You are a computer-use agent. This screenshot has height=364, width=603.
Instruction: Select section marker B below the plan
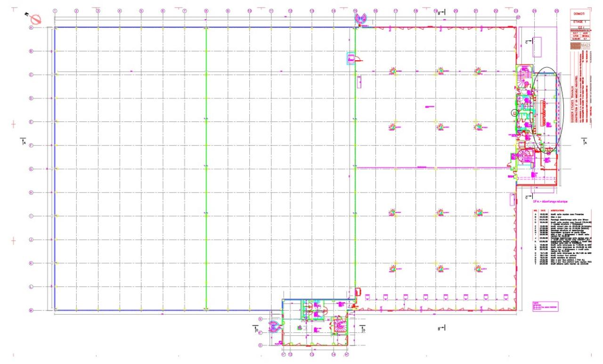(441, 327)
